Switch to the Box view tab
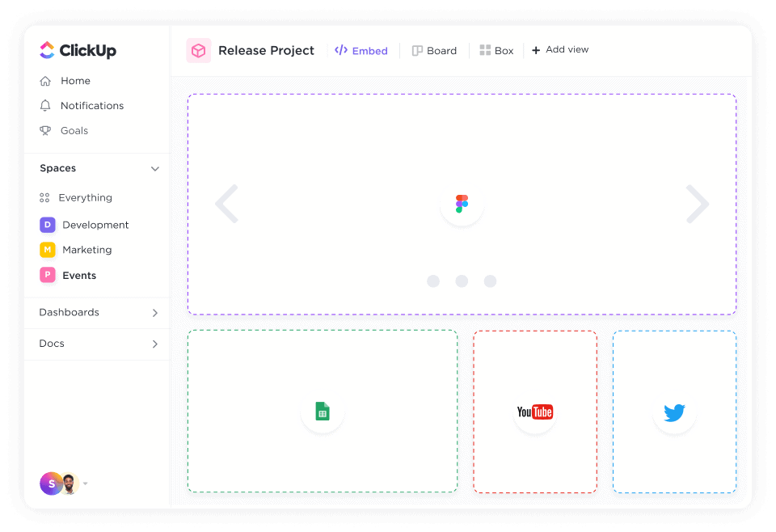Screen dimensions: 776x532 click(496, 50)
